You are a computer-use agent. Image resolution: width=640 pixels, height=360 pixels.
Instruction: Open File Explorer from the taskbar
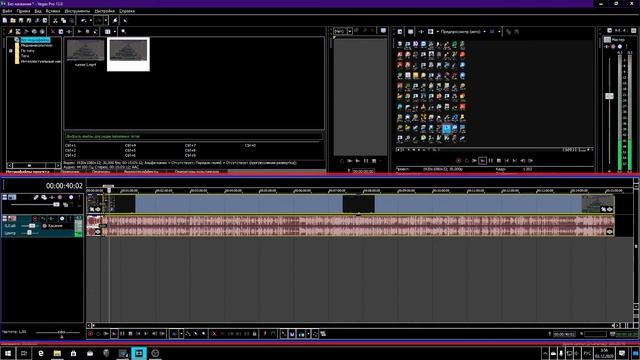click(x=57, y=353)
